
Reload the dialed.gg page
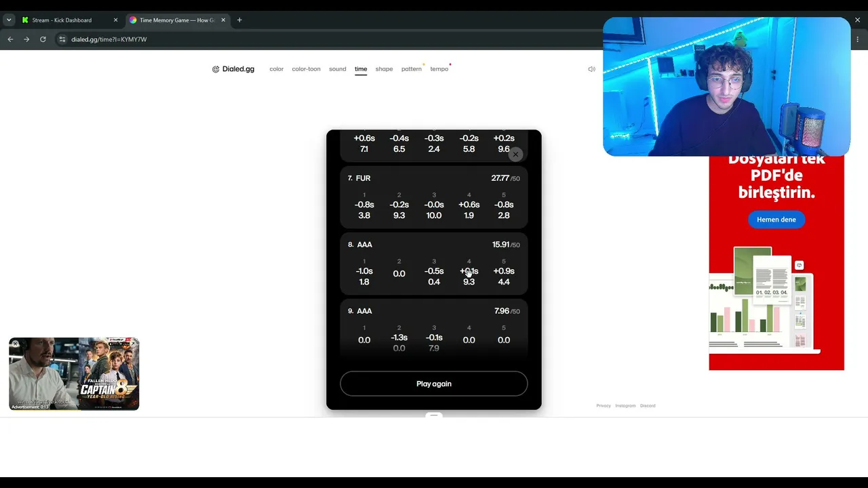point(43,39)
